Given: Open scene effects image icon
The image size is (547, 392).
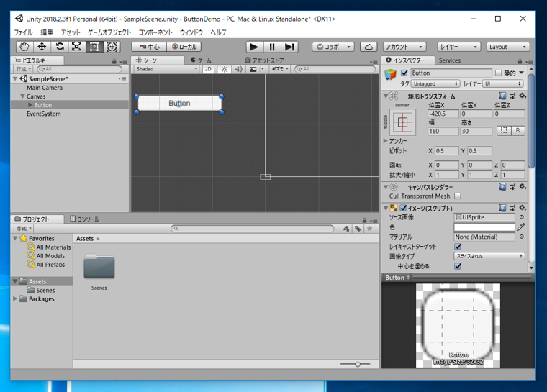Looking at the screenshot, I should (253, 69).
